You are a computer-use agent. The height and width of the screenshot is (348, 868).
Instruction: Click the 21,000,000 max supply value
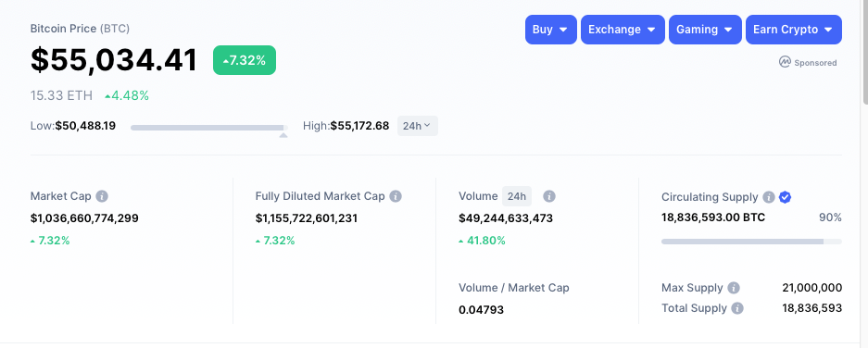812,288
